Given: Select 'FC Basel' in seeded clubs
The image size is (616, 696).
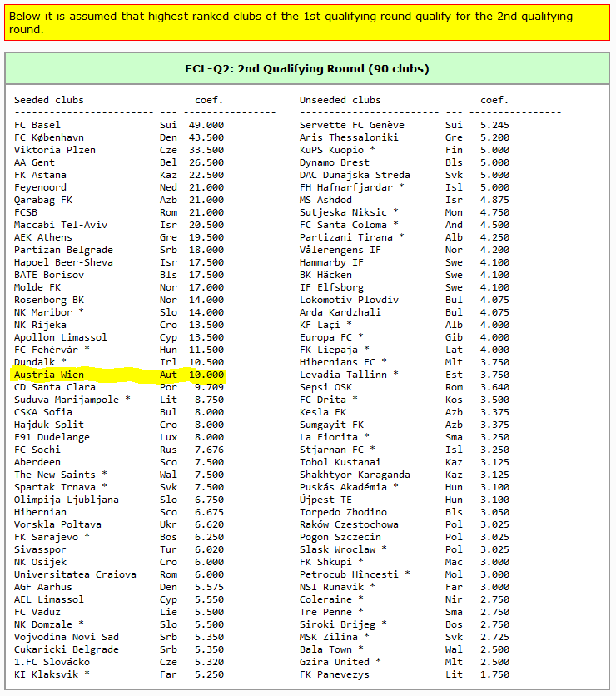Looking at the screenshot, I should pos(37,125).
